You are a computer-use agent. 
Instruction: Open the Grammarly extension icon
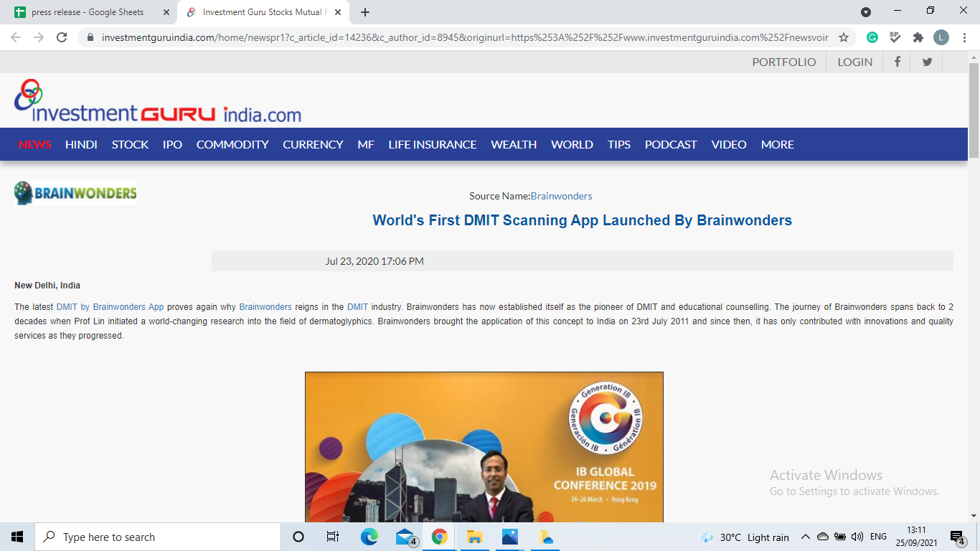tap(872, 37)
